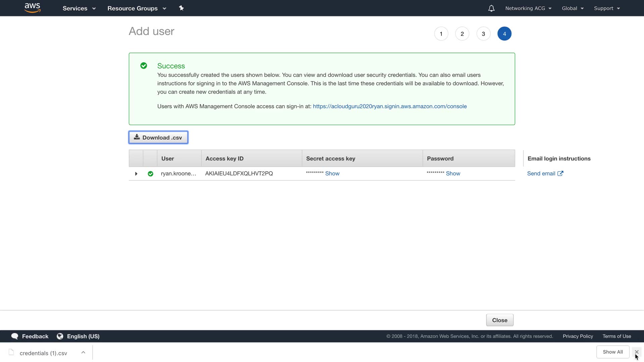This screenshot has height=362, width=644.
Task: Show the hidden user password
Action: point(453,173)
